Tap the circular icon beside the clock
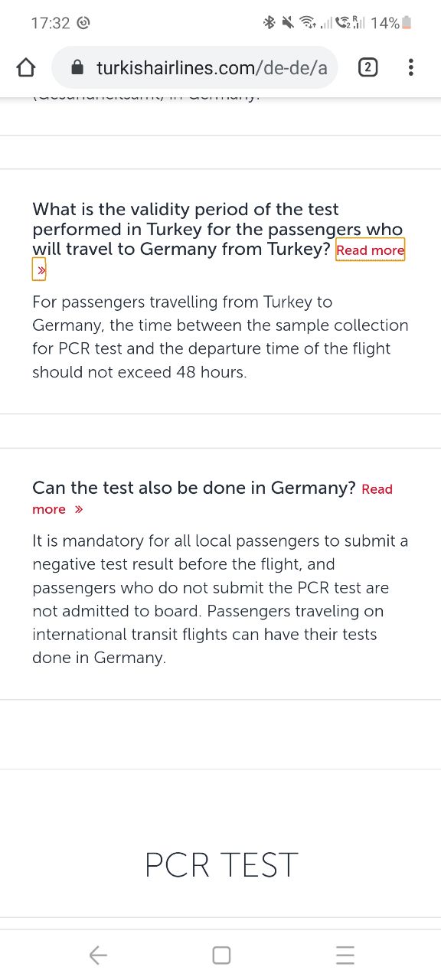441x980 pixels. click(x=83, y=23)
